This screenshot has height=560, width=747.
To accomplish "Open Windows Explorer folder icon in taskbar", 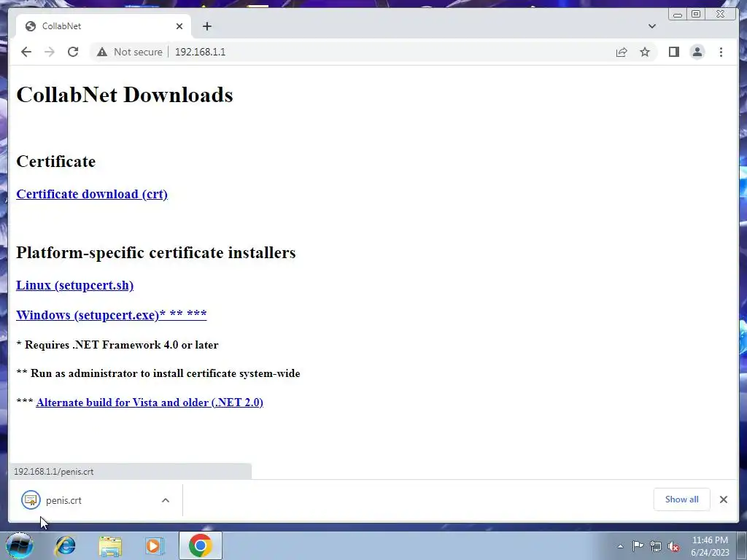I will tap(110, 545).
